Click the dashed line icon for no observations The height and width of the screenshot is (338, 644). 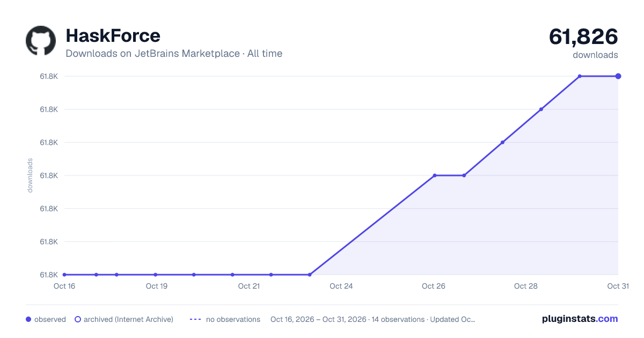tap(195, 319)
